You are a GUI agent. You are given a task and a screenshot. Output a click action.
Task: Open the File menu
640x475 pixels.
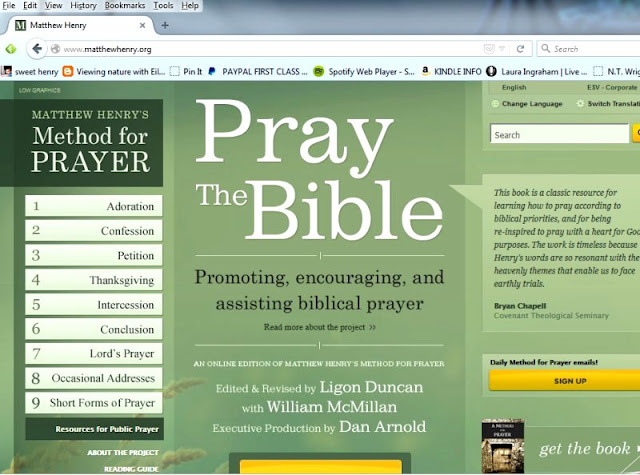click(9, 5)
